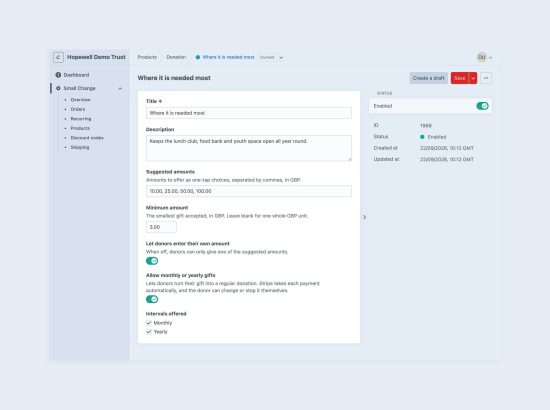Click the Created at date value

coord(447,148)
